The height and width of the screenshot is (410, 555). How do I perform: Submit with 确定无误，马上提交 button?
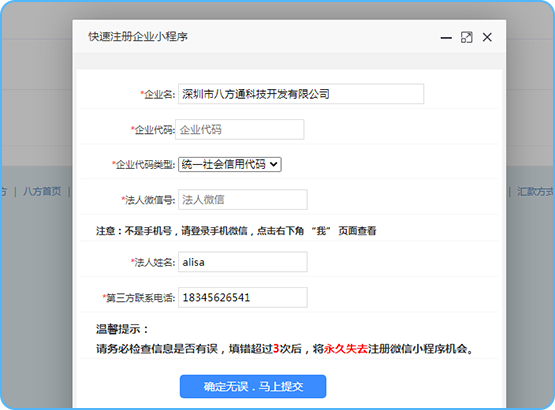click(x=253, y=386)
